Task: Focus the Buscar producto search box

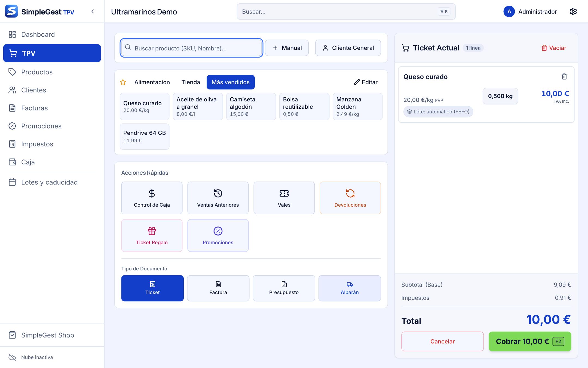Action: coord(191,48)
